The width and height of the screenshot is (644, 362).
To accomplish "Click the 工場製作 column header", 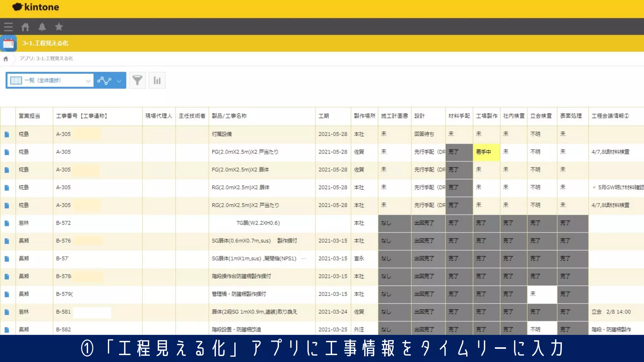I will click(x=487, y=116).
